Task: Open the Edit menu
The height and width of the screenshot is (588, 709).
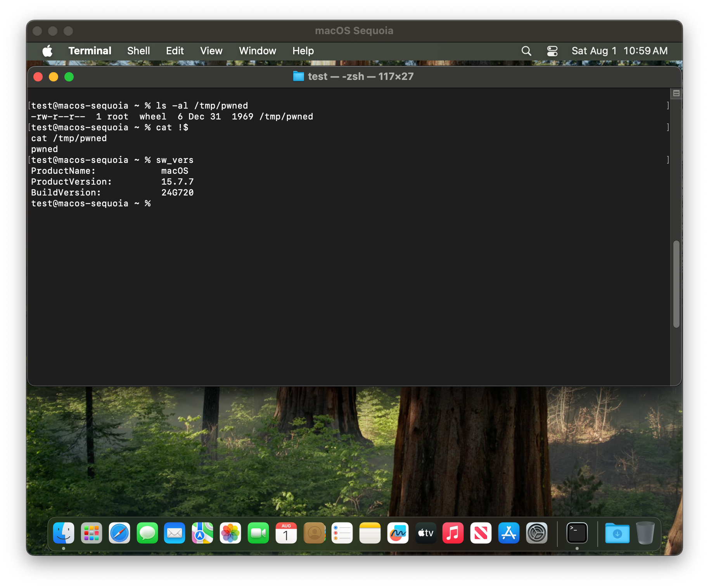Action: click(x=175, y=51)
